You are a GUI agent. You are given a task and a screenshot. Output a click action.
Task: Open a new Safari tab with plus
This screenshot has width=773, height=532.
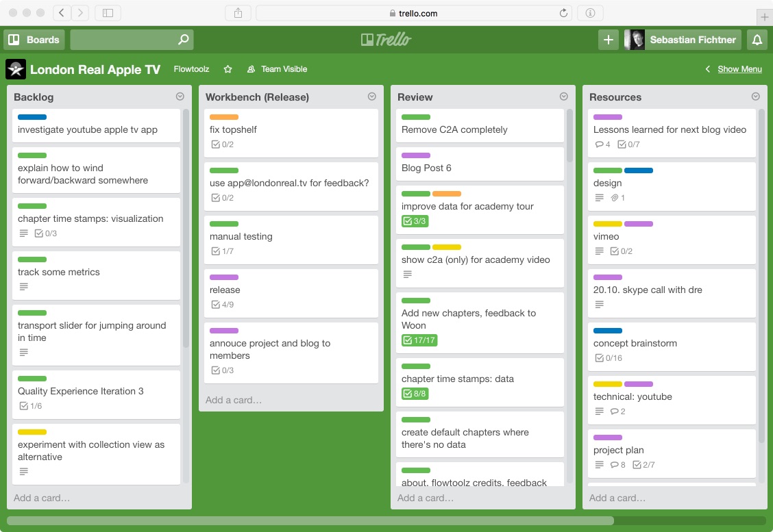coord(764,16)
